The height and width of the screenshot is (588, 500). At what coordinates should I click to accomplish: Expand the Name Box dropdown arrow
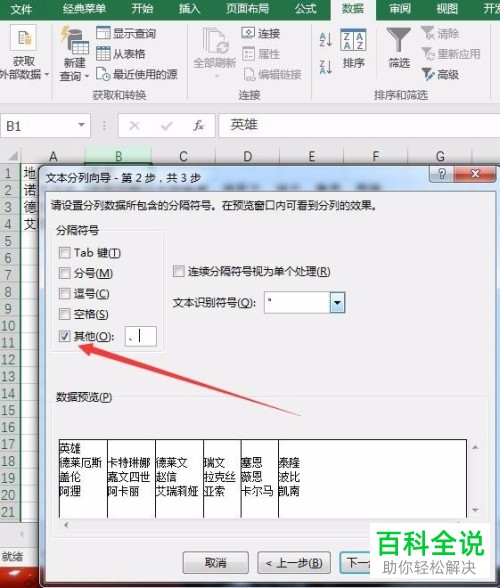click(81, 125)
